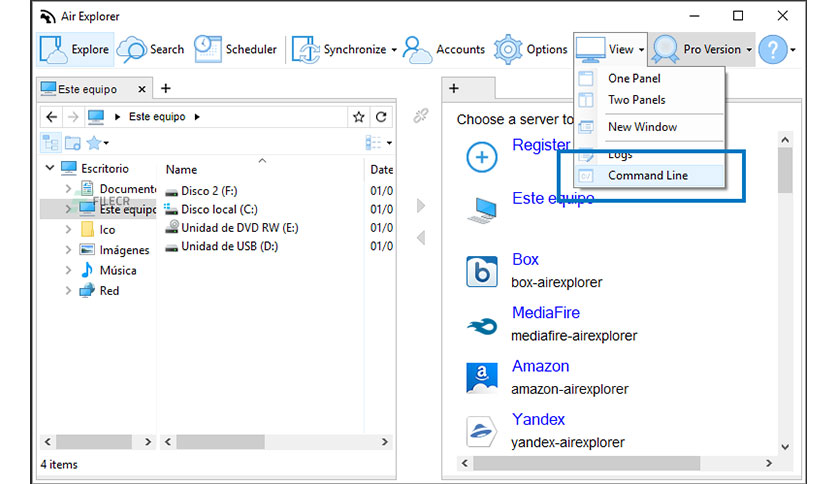836x484 pixels.
Task: Select Red in the folder tree
Action: 109,291
